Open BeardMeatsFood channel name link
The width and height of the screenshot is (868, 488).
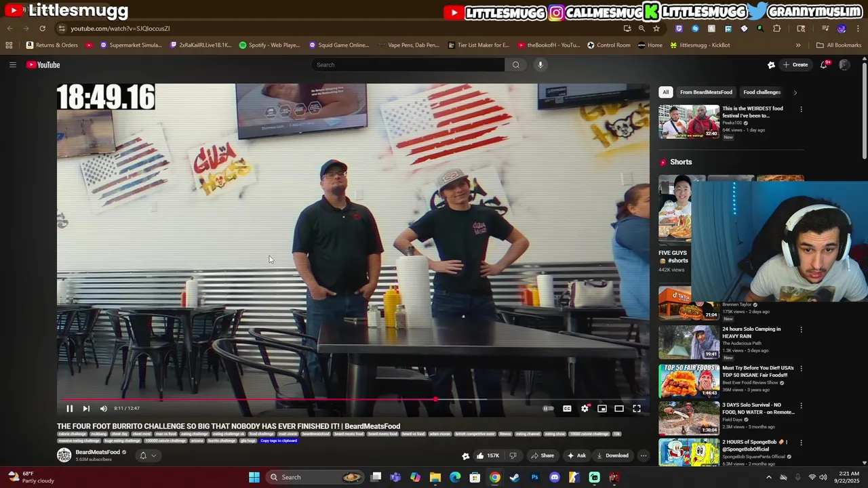point(98,452)
